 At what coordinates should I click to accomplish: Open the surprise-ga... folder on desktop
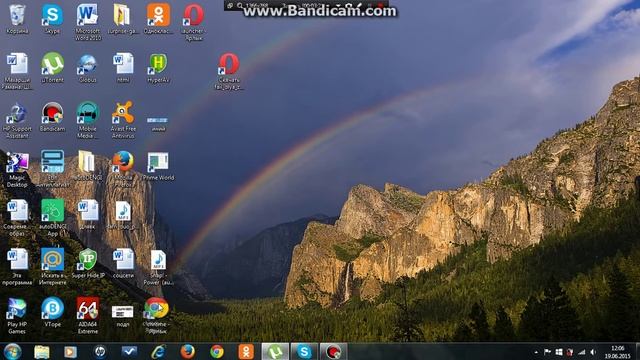(x=122, y=16)
